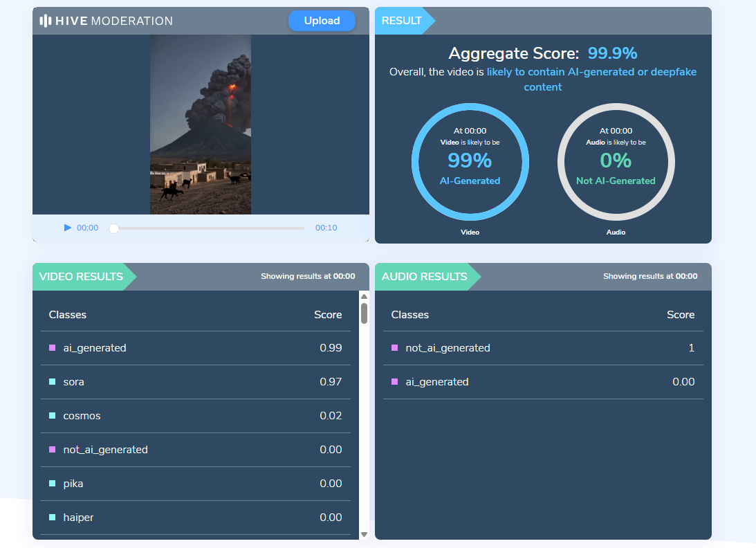Click the purple square beside video ai_generated
Screen dimensions: 756x548
[x=53, y=348]
